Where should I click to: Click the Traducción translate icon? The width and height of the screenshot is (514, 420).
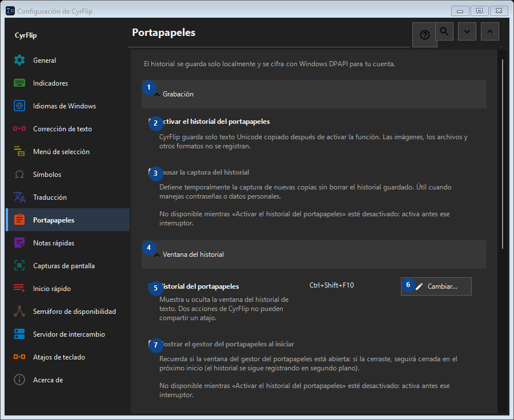(x=19, y=197)
